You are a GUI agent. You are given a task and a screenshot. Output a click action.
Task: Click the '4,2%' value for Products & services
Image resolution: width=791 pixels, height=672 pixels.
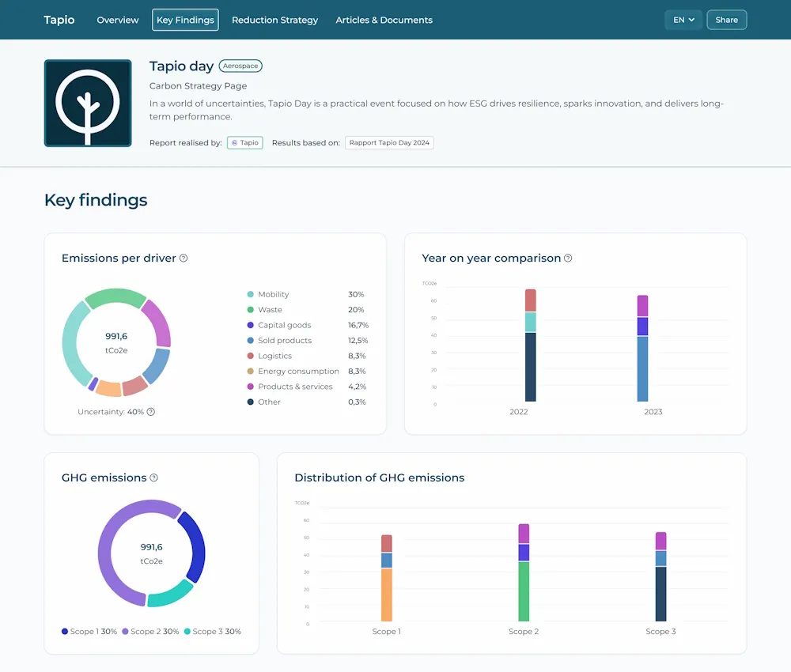click(358, 387)
